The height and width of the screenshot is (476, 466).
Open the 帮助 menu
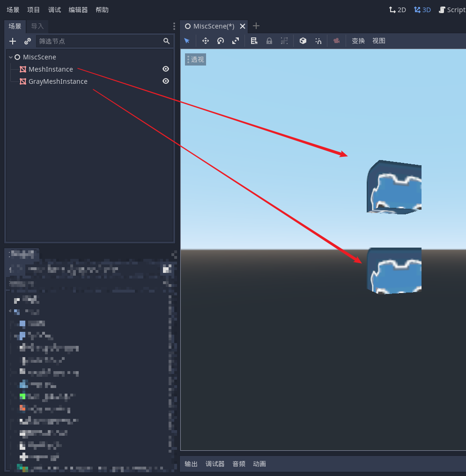click(x=102, y=10)
